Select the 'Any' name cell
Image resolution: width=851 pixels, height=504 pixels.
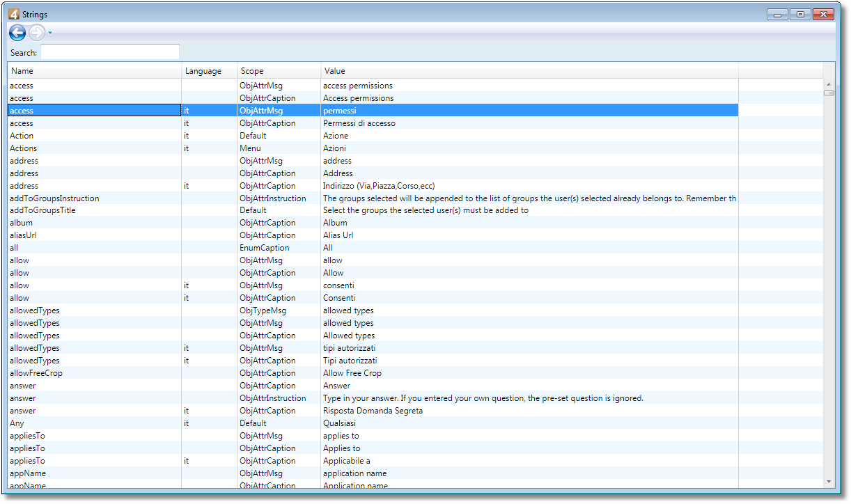[94, 423]
